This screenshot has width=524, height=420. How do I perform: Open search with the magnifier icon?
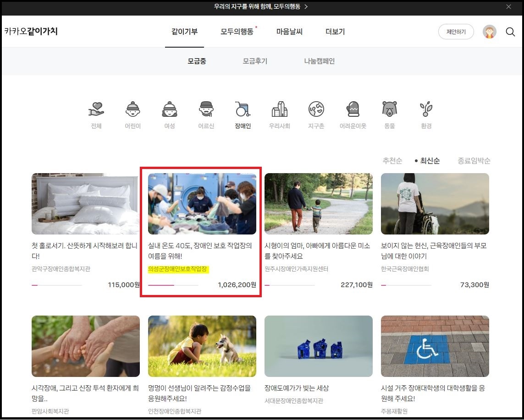[x=510, y=32]
